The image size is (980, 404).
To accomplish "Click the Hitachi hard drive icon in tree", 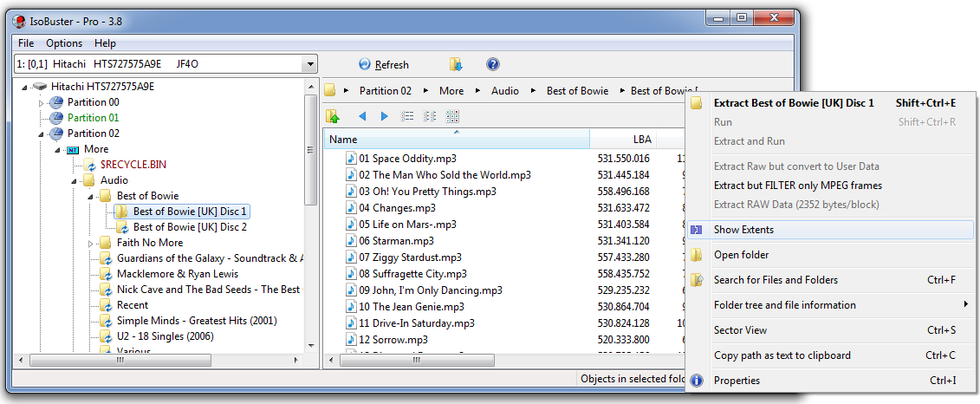I will (x=39, y=87).
